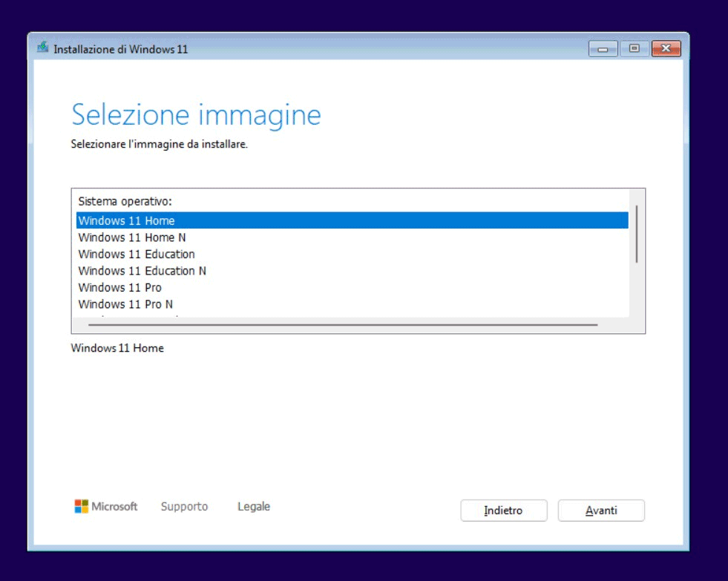Image resolution: width=728 pixels, height=581 pixels.
Task: Select Windows 11 Pro edition
Action: point(119,287)
